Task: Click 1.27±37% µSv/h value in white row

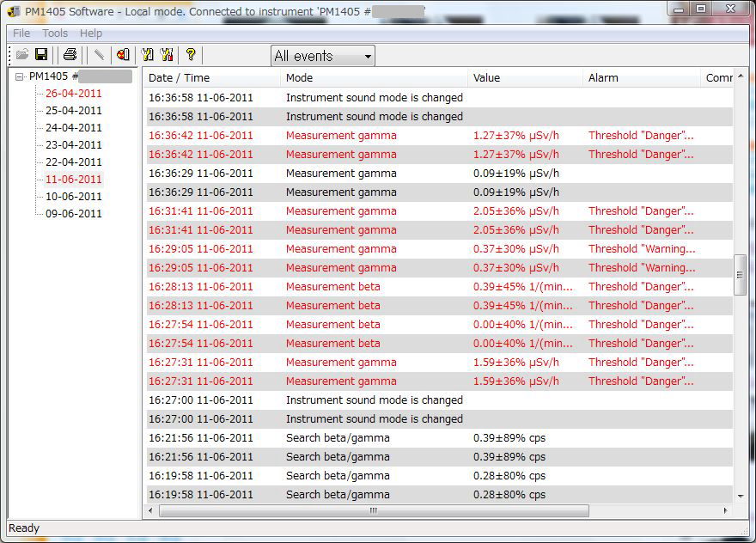Action: [516, 136]
